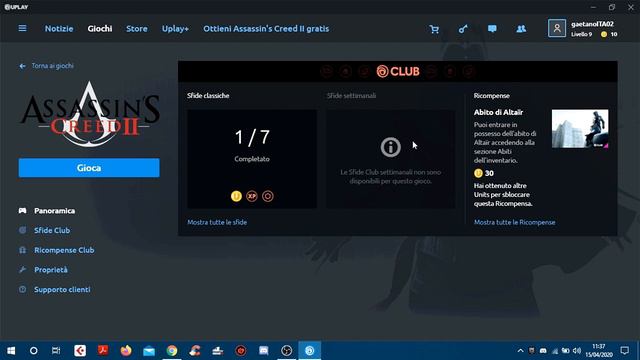Click the Uplay taskbar icon
Viewport: 640px width, 360px height.
tap(310, 351)
